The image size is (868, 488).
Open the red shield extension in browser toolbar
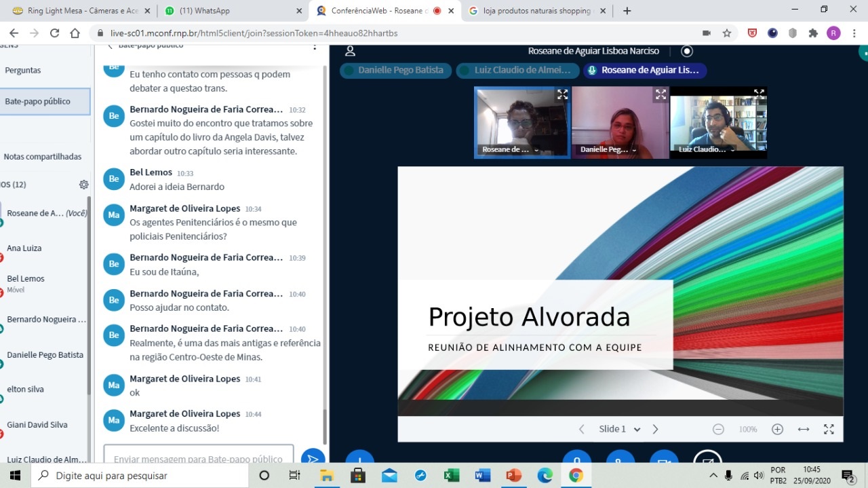(x=752, y=33)
